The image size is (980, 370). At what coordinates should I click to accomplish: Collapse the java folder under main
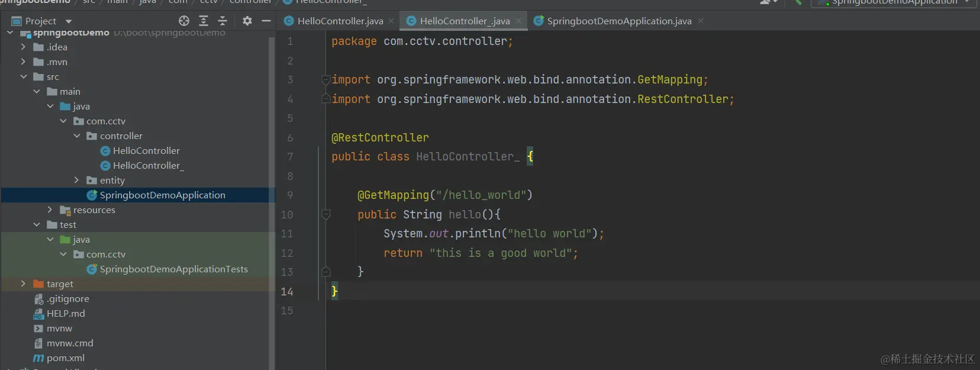click(x=50, y=106)
